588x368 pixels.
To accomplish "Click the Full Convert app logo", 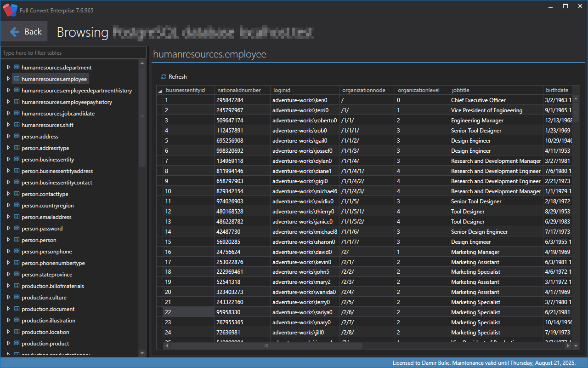I will pyautogui.click(x=9, y=9).
